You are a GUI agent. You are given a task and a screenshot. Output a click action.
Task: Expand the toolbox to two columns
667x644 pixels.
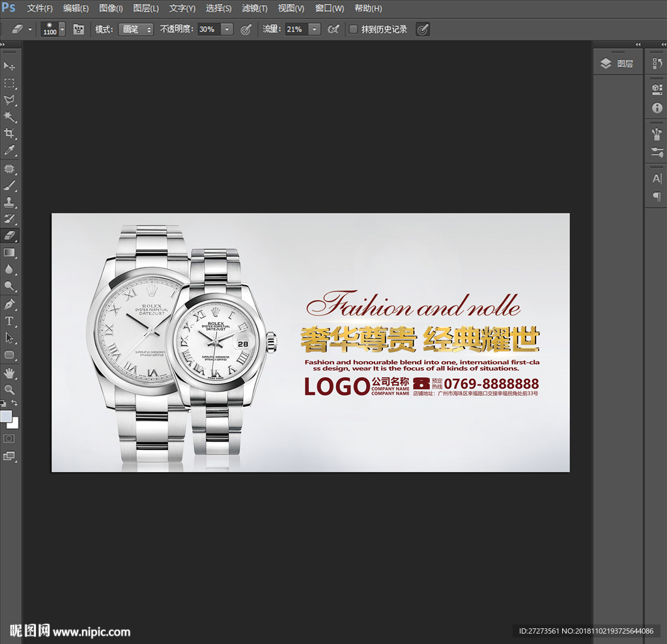(3, 44)
